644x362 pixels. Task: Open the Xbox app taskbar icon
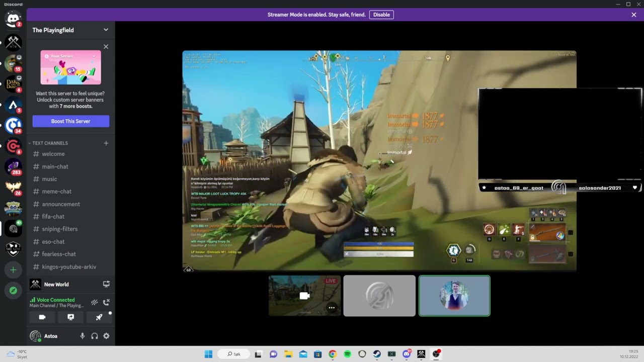[392, 354]
